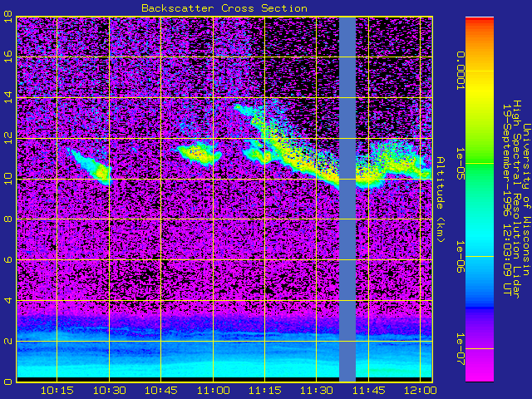Pick the magenta bottom of the colorbar
The height and width of the screenshot is (399, 532).
click(x=480, y=375)
